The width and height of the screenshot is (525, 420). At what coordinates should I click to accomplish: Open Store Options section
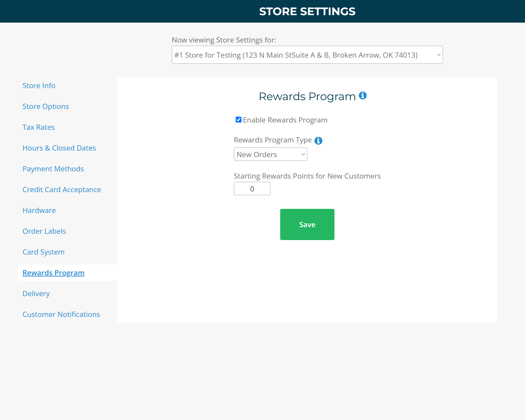coord(45,106)
